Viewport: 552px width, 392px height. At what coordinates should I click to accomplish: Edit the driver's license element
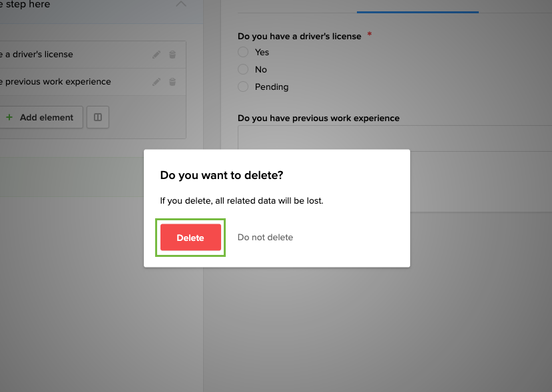[156, 55]
